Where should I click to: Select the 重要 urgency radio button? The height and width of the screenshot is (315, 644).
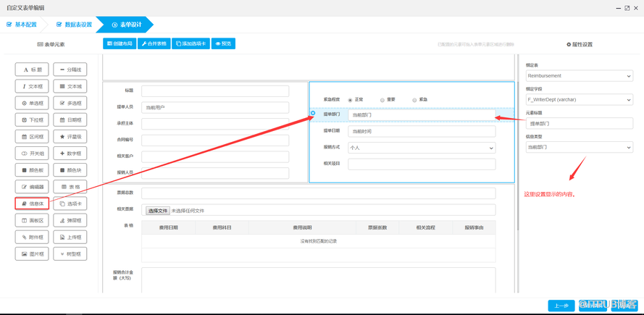[x=382, y=100]
